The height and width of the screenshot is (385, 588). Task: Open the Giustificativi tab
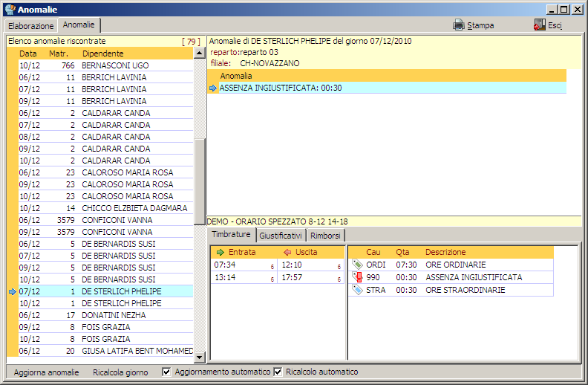[x=281, y=236]
